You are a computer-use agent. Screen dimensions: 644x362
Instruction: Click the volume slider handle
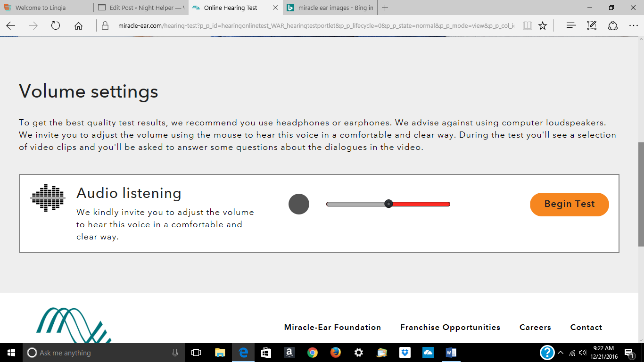[x=388, y=204]
